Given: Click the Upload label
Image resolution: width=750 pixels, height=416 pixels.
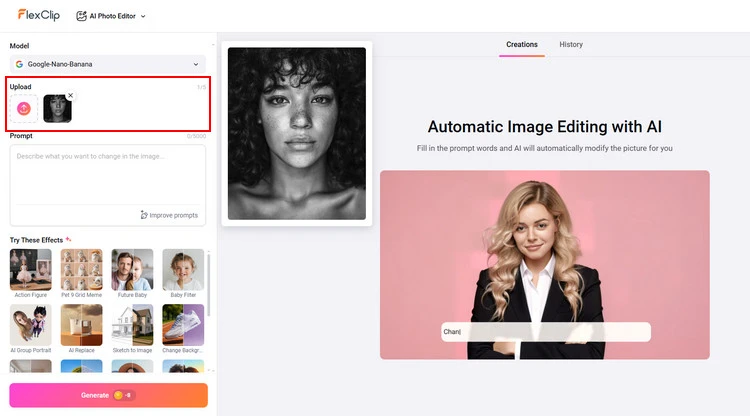Looking at the screenshot, I should click(21, 87).
